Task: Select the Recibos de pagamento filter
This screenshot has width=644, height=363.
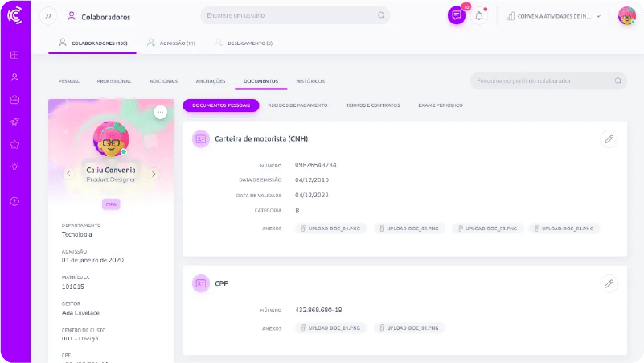Action: tap(297, 105)
